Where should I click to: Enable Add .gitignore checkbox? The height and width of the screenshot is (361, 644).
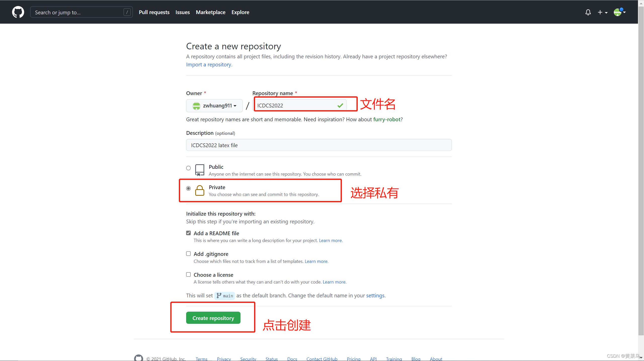coord(188,254)
